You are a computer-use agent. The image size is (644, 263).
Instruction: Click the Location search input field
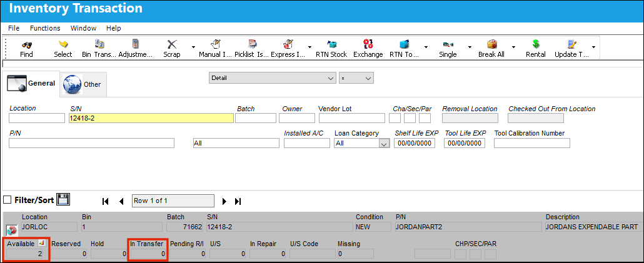36,118
